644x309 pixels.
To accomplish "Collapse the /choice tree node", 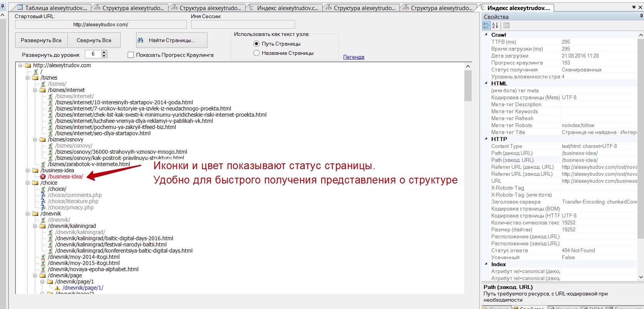I will [x=28, y=183].
